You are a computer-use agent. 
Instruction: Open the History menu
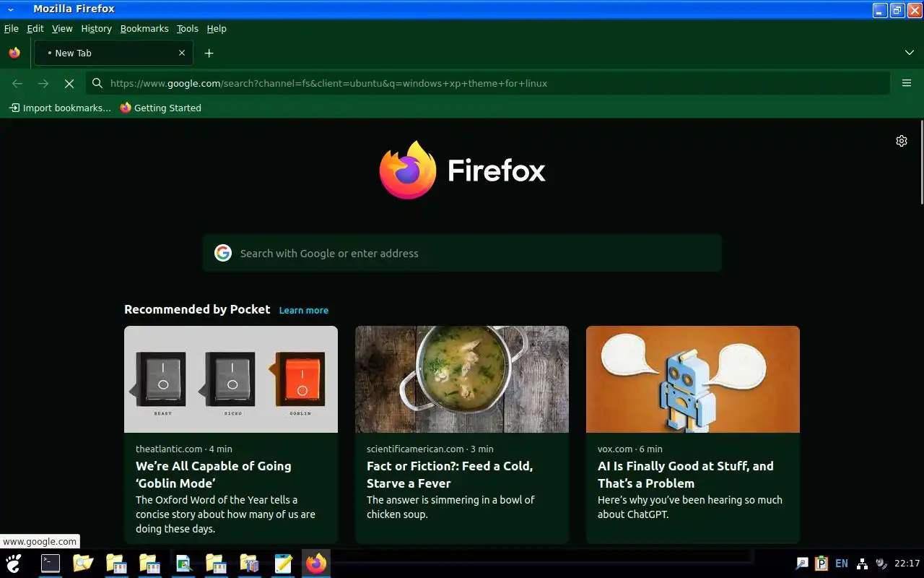point(97,29)
